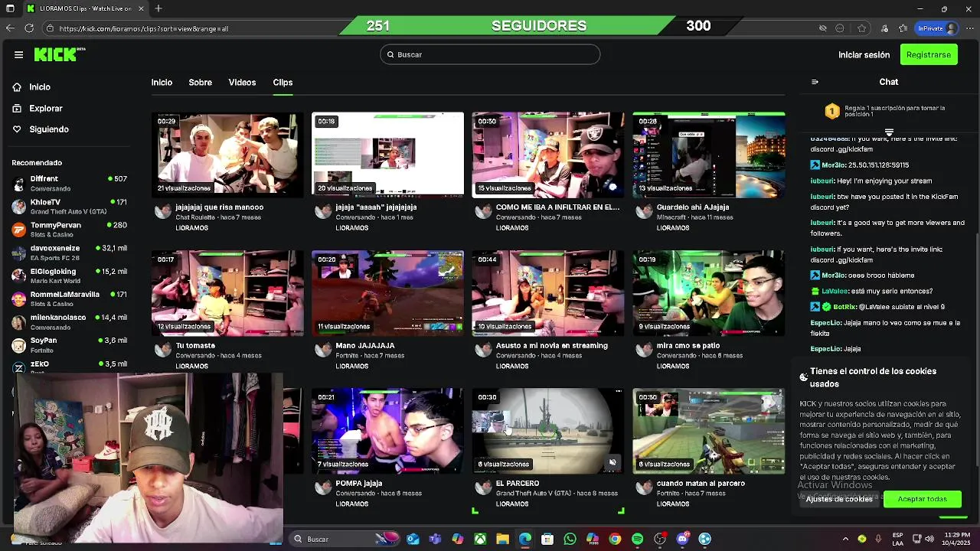
Task: Open RommelLaMaravilla recommended channel
Action: (69, 298)
